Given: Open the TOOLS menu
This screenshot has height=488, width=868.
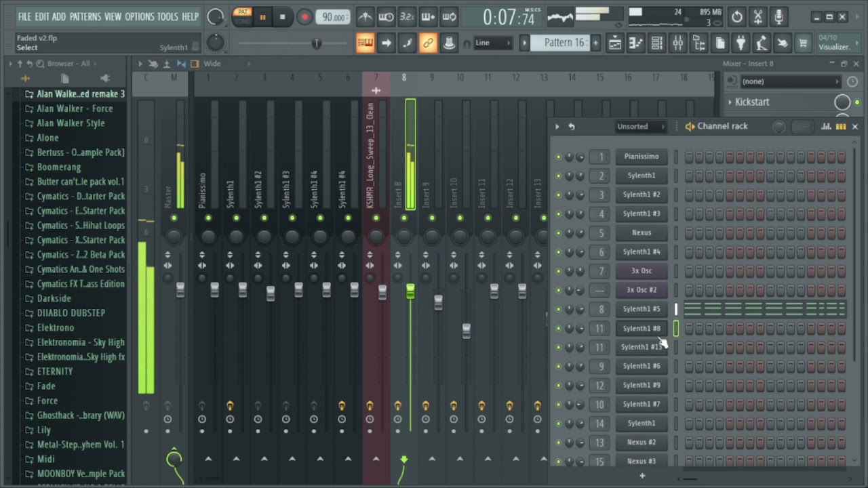Looking at the screenshot, I should coord(167,16).
